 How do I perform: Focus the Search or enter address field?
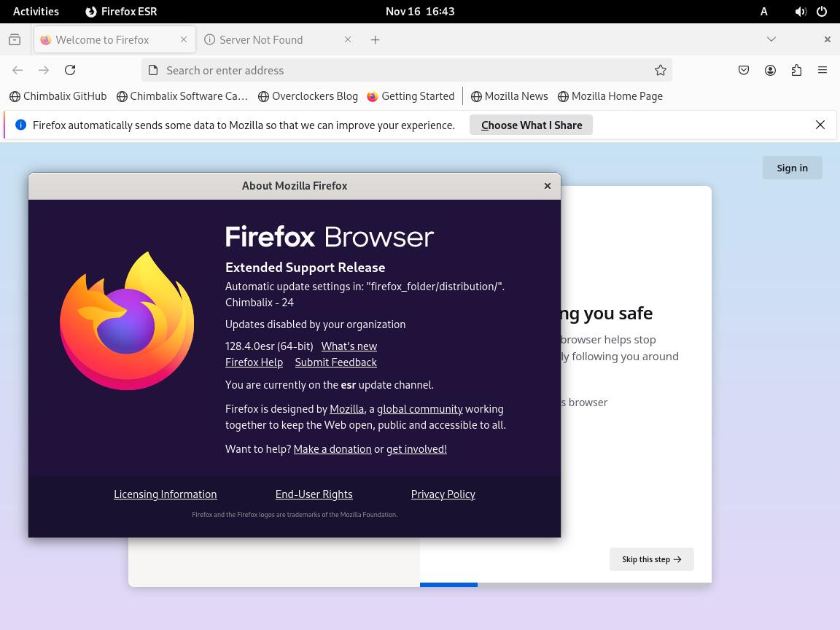[407, 70]
